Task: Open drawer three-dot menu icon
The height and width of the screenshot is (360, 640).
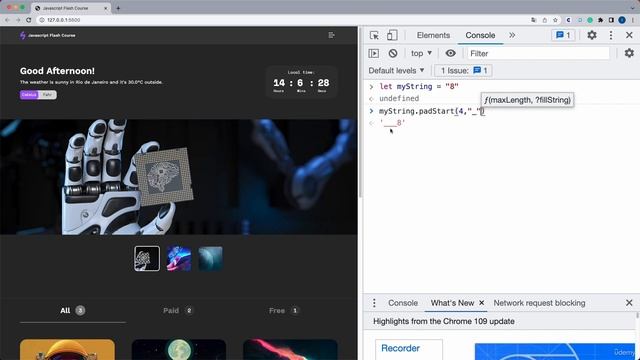Action: (x=374, y=303)
